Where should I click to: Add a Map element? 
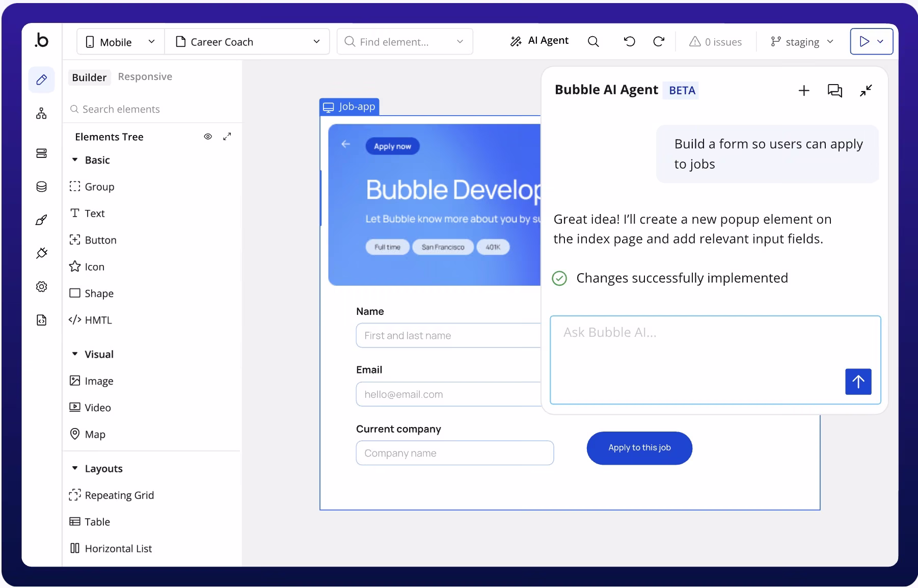pos(87,434)
